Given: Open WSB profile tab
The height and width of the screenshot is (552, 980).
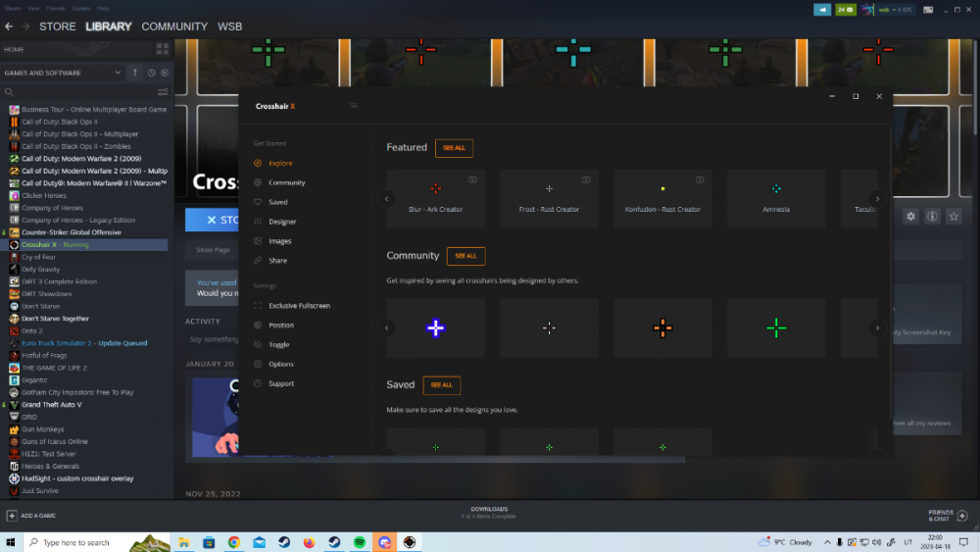Looking at the screenshot, I should point(229,26).
